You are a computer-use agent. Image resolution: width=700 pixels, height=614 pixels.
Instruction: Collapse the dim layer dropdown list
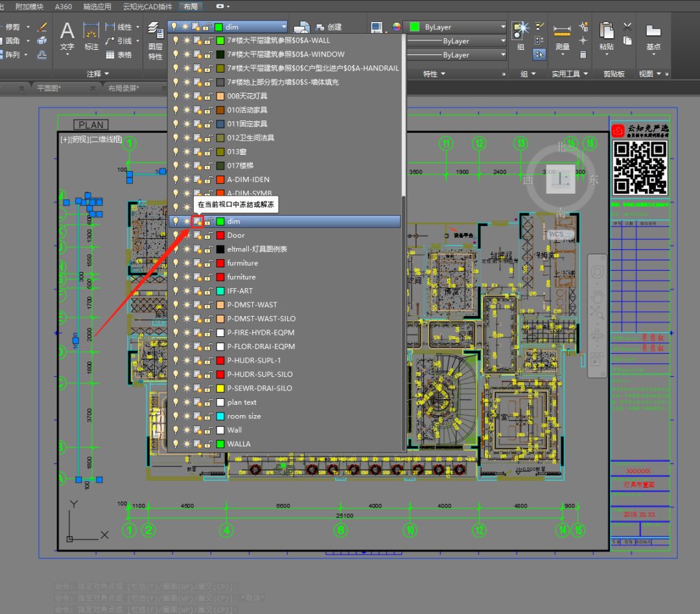283,27
